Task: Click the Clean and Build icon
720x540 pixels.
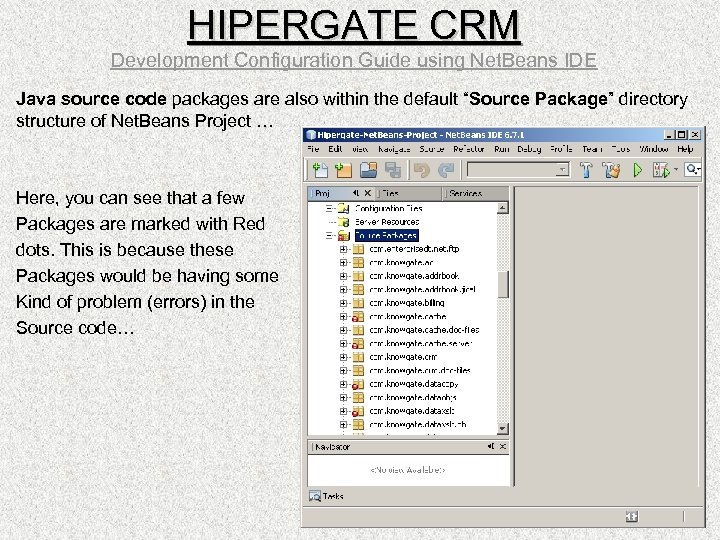Action: 612,170
